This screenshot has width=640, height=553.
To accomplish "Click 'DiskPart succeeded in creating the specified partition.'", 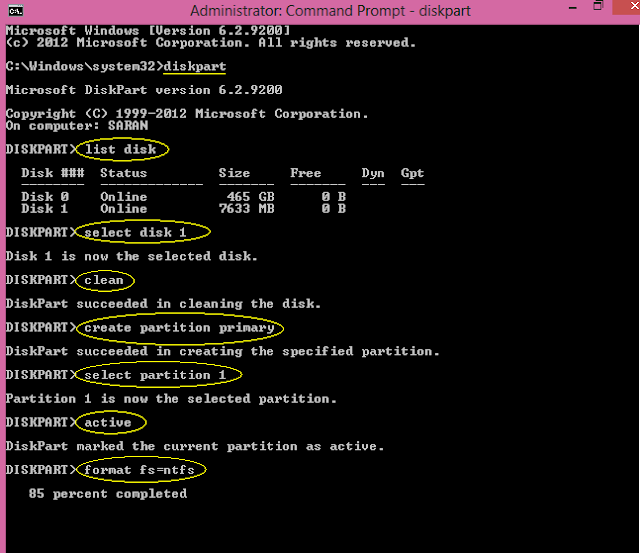I will (222, 351).
